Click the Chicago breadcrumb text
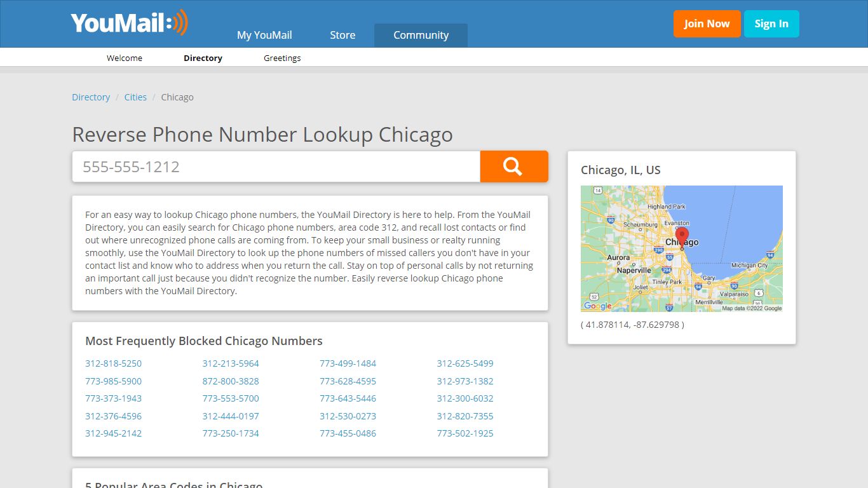This screenshot has width=868, height=488. tap(177, 97)
